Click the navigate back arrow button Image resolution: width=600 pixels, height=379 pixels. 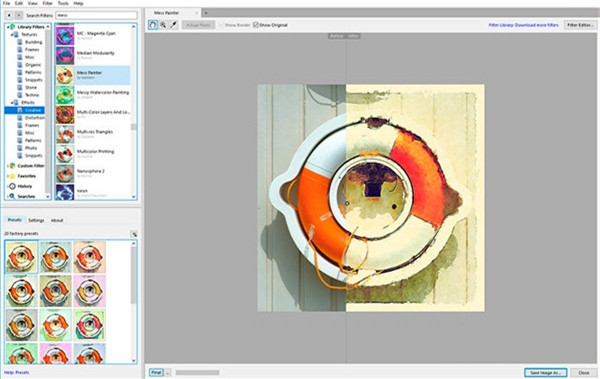(9, 15)
